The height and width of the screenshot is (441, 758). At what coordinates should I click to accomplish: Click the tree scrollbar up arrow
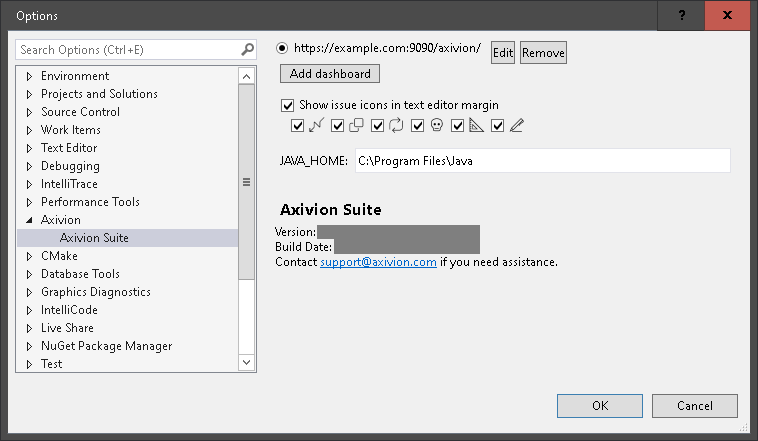click(247, 76)
